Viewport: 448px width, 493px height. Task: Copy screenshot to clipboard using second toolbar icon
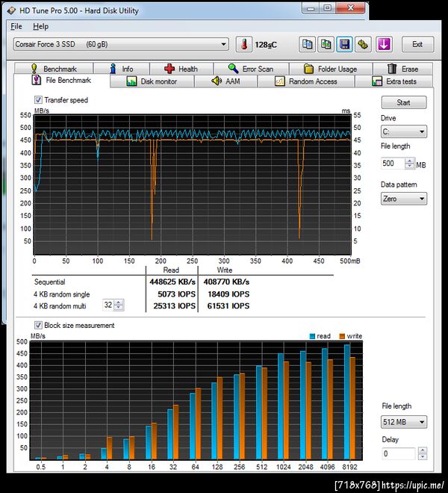(326, 44)
